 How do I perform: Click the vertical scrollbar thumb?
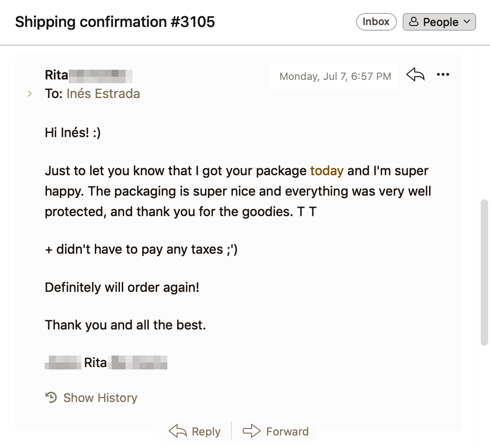[484, 272]
